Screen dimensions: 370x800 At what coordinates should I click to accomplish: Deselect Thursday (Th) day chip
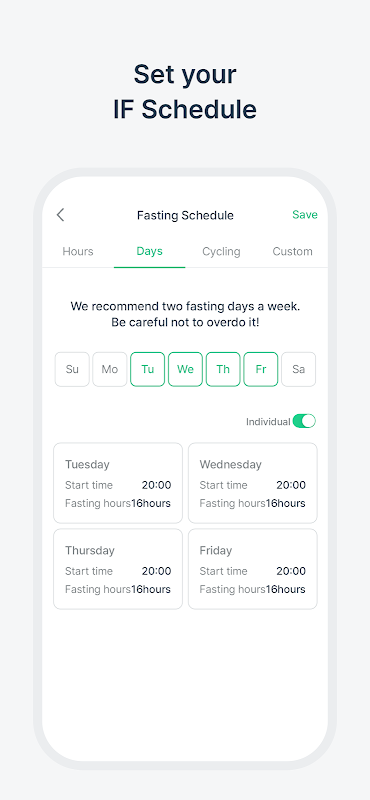(x=223, y=369)
